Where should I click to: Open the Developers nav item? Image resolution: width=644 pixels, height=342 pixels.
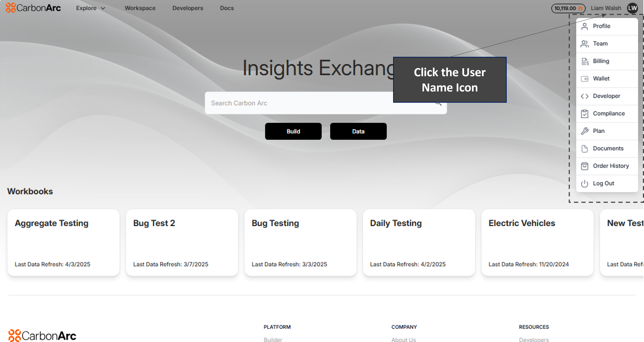pyautogui.click(x=188, y=8)
